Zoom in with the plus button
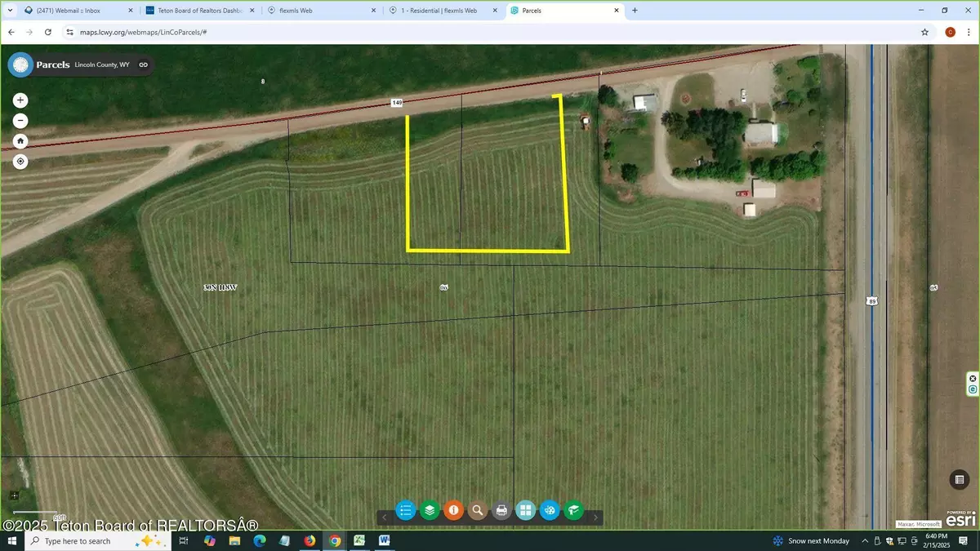The width and height of the screenshot is (980, 551). (x=20, y=100)
